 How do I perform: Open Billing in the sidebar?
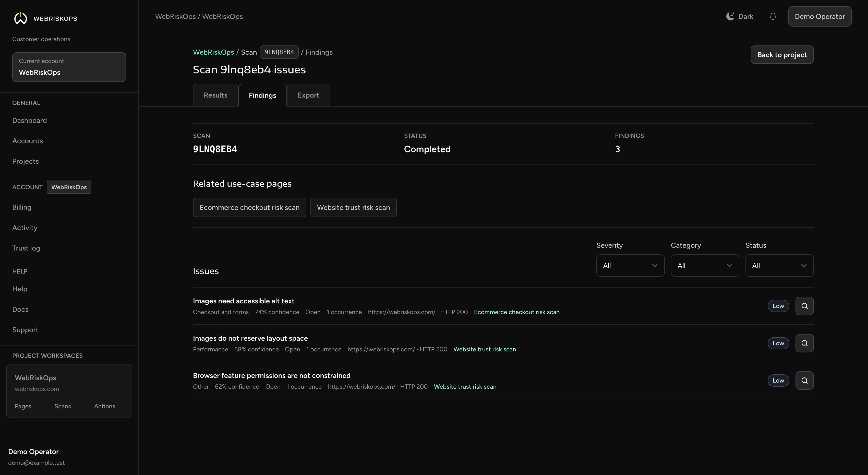(21, 207)
